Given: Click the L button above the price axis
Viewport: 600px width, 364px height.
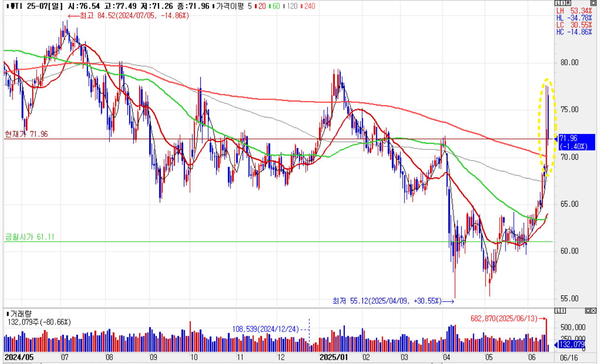Looking at the screenshot, I should 557,4.
